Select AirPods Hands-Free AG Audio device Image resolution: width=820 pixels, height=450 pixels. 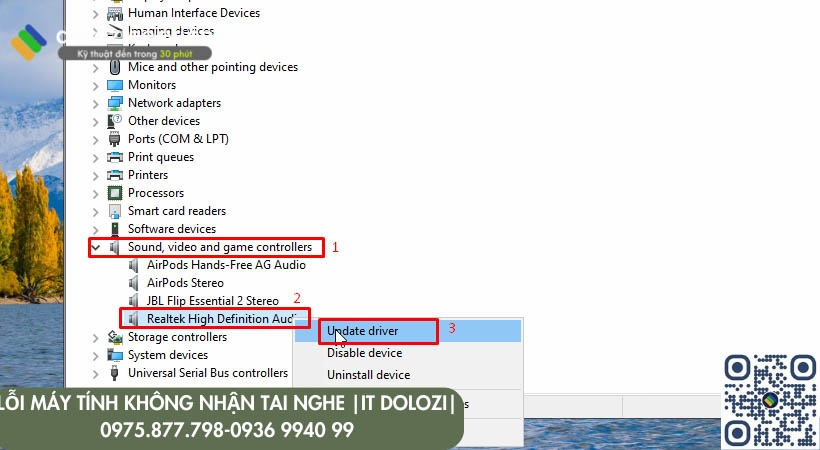(226, 265)
